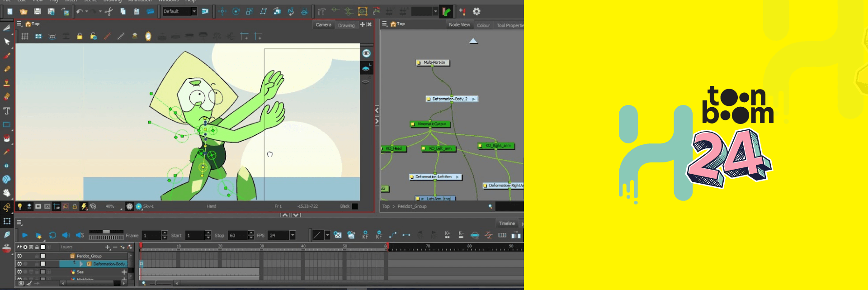Open preferences with the gear icon
Viewport: 868px width, 290px height.
coord(476,11)
